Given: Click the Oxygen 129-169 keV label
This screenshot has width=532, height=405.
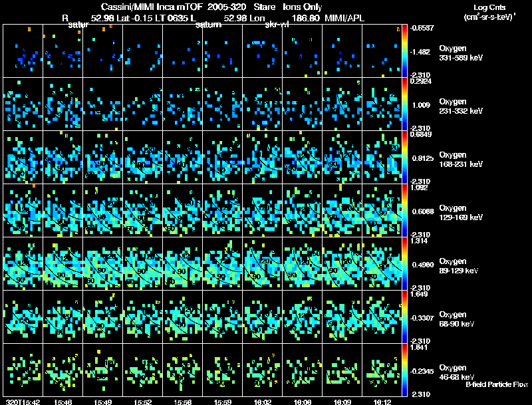Looking at the screenshot, I should [x=461, y=213].
